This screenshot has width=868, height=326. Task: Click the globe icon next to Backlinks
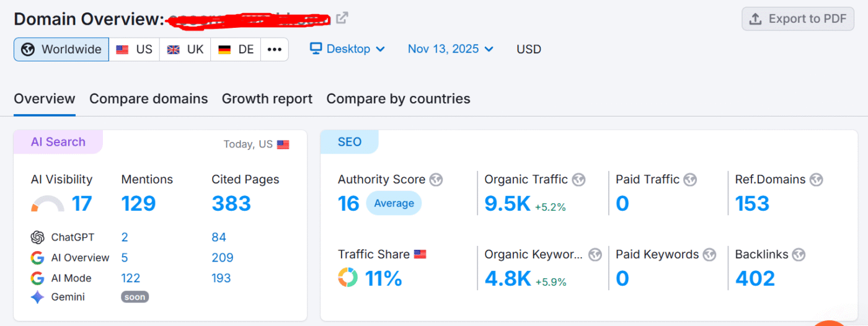tap(799, 255)
